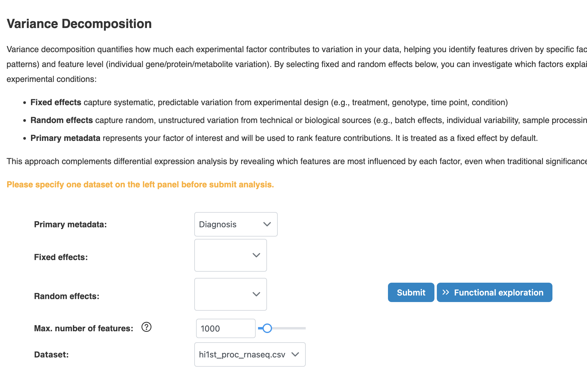Click the "Dataset:" form label
587x392 pixels.
click(51, 354)
